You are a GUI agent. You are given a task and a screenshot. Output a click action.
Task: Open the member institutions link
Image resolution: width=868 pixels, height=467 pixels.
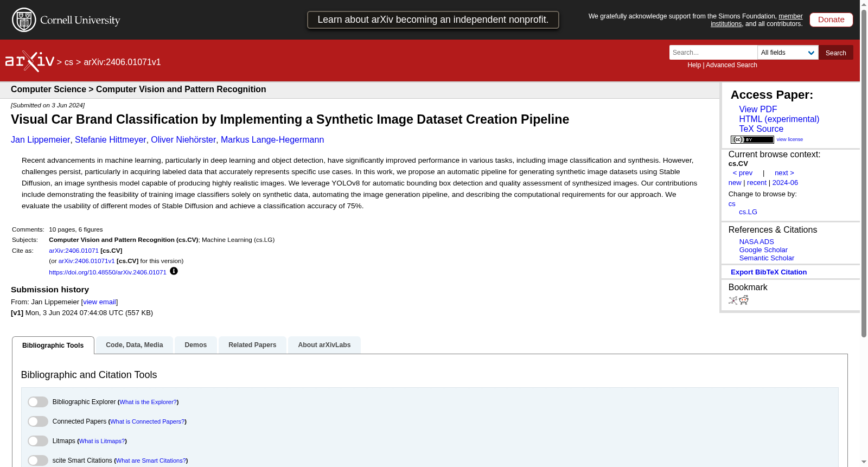point(757,20)
